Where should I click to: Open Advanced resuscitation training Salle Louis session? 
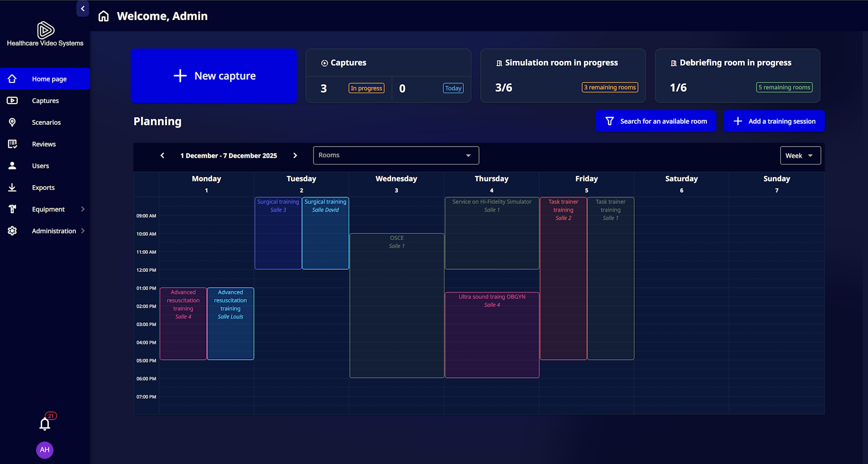click(x=231, y=323)
